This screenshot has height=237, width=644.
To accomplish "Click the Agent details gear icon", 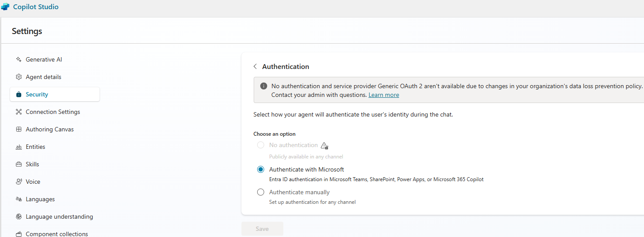I will tap(19, 77).
